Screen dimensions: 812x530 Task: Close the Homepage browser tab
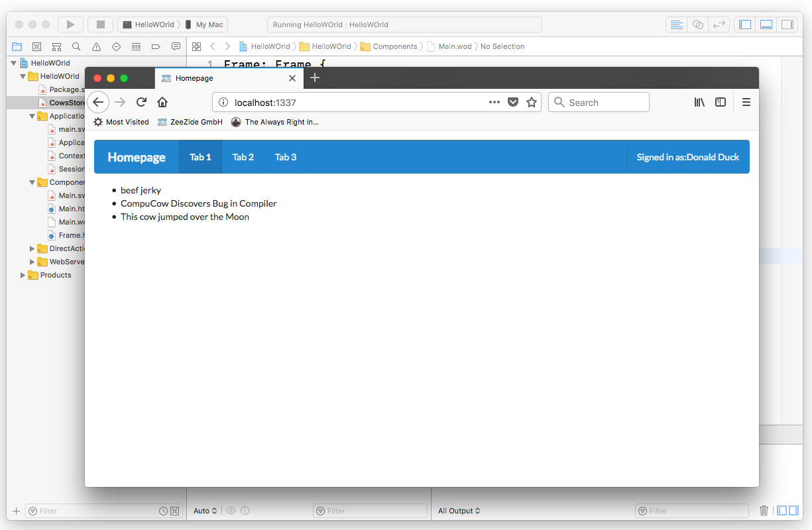click(292, 78)
